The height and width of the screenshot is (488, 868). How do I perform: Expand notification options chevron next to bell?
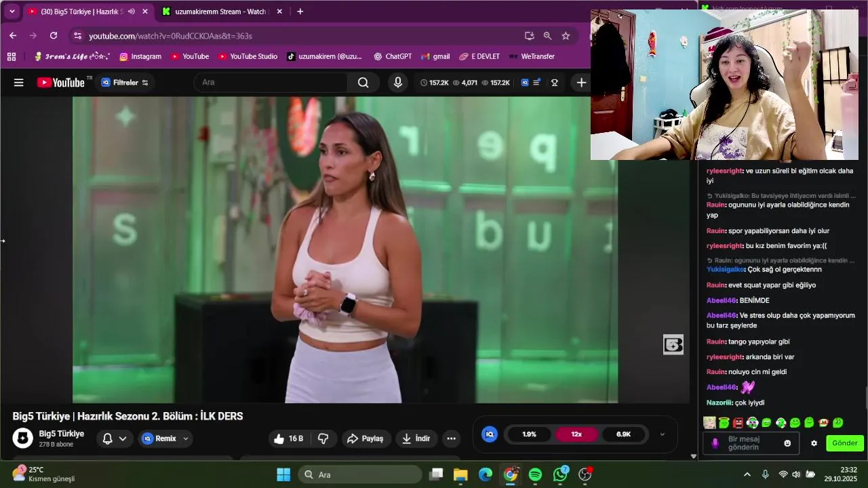coord(123,439)
